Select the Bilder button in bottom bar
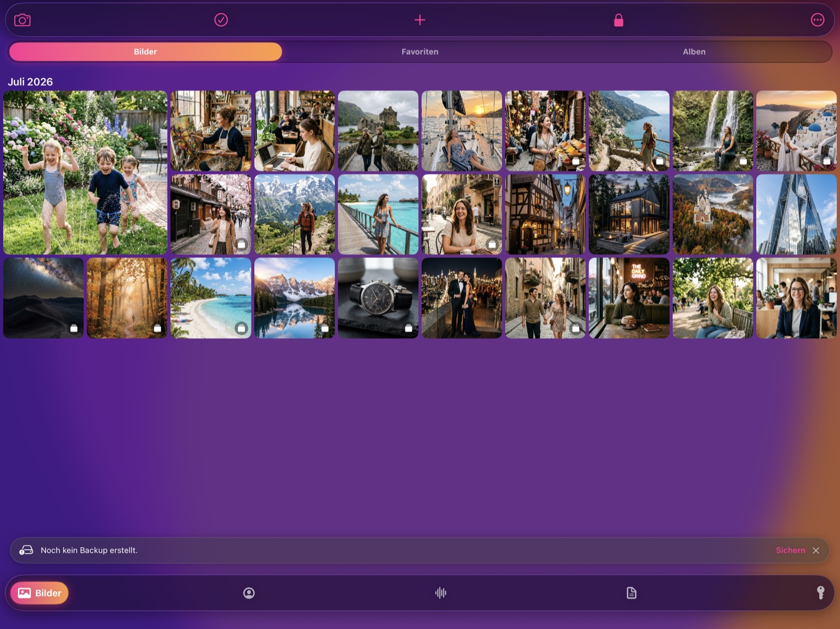Image resolution: width=840 pixels, height=629 pixels. (x=40, y=593)
